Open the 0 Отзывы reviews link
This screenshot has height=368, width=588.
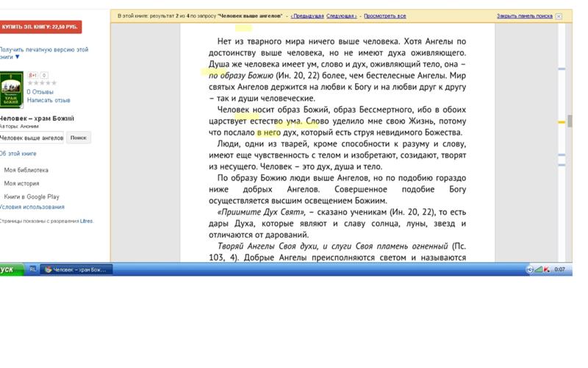coord(40,91)
